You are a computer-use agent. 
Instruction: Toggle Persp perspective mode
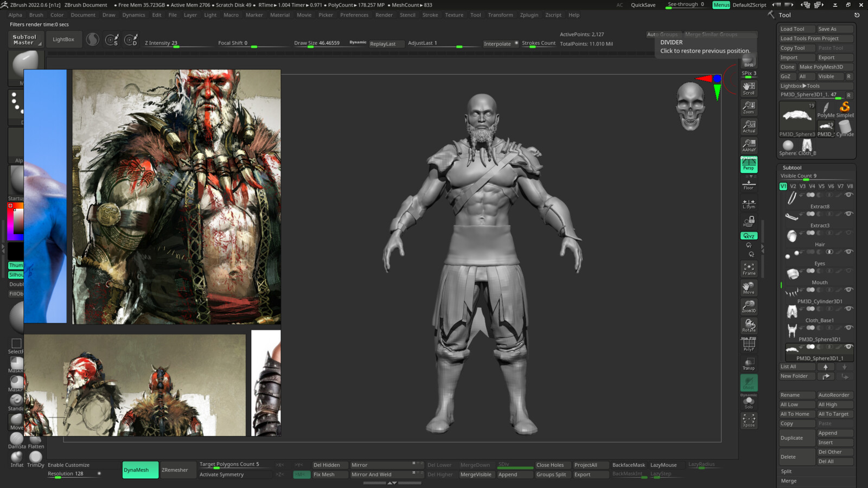pos(749,164)
